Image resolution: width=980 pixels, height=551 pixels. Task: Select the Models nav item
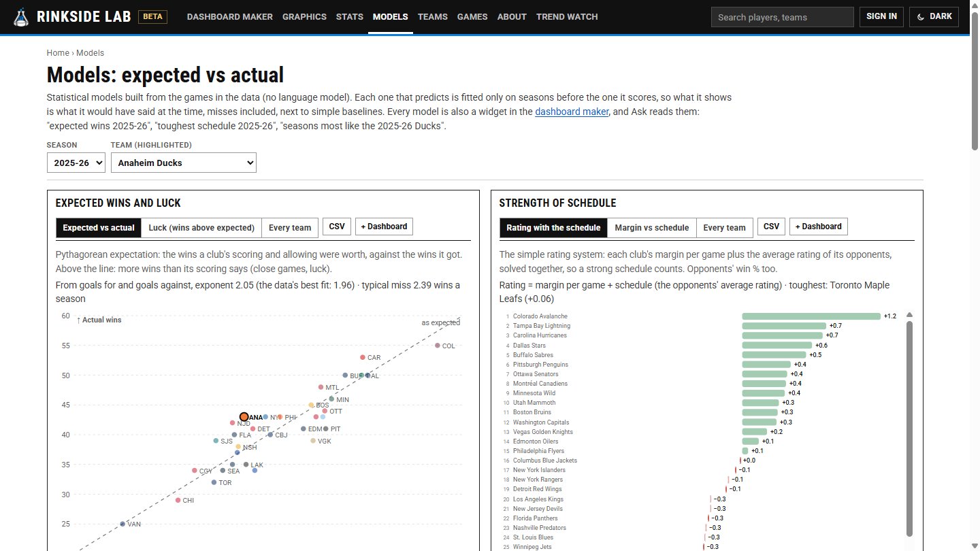click(x=391, y=17)
